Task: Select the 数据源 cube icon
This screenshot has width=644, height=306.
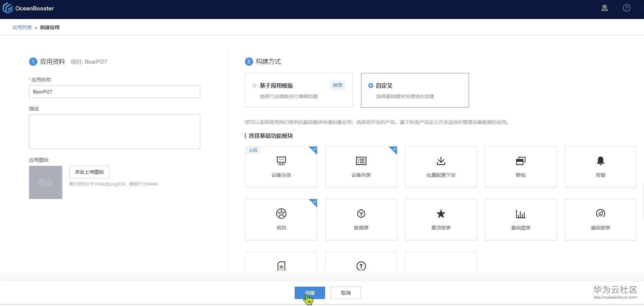Action: point(361,214)
